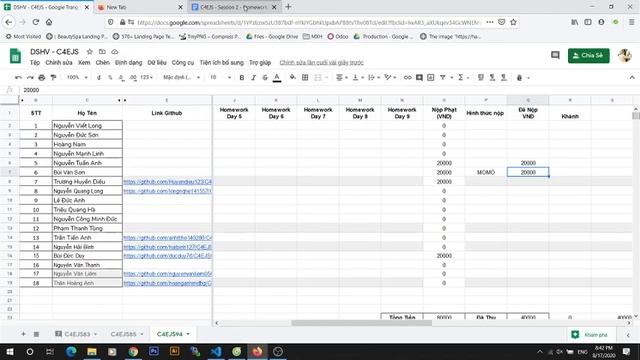Open the Trợ giúp menu
Viewport: 640px width, 360px height.
click(x=260, y=62)
